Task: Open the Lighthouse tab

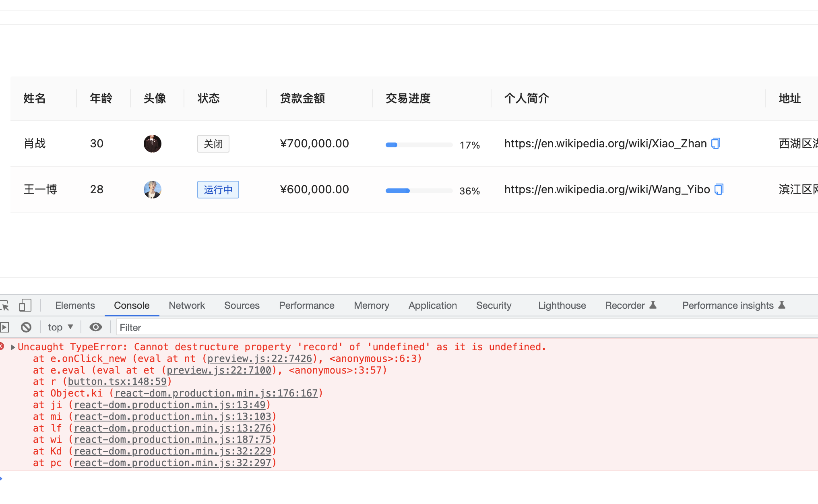Action: tap(562, 306)
